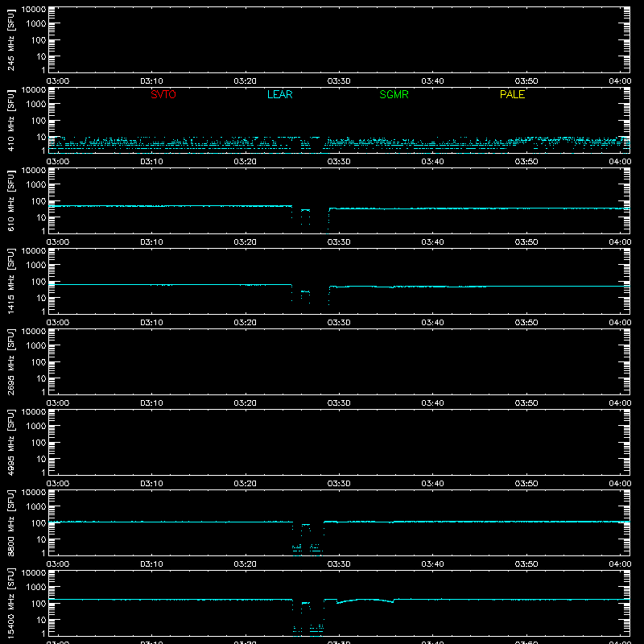Screen dimensions: 644x644
Task: Click the 10000 tick on the 8800 MHz axis
Action: 34,493
